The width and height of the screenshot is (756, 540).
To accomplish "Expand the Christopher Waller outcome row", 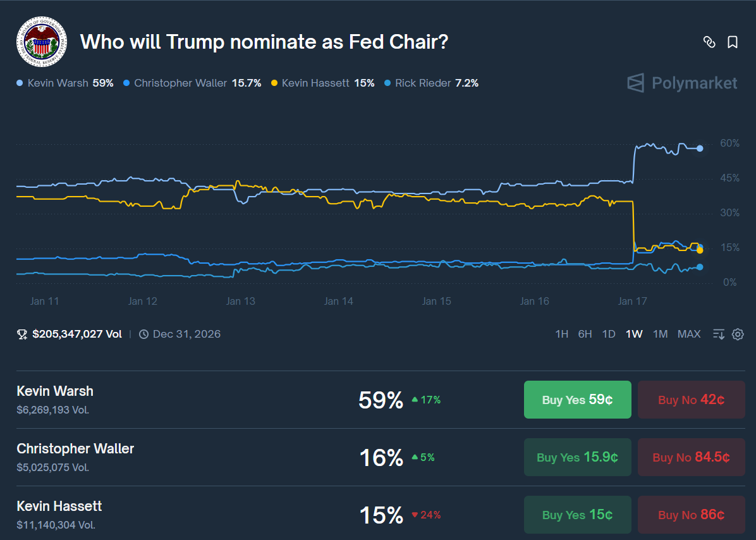I will point(190,457).
